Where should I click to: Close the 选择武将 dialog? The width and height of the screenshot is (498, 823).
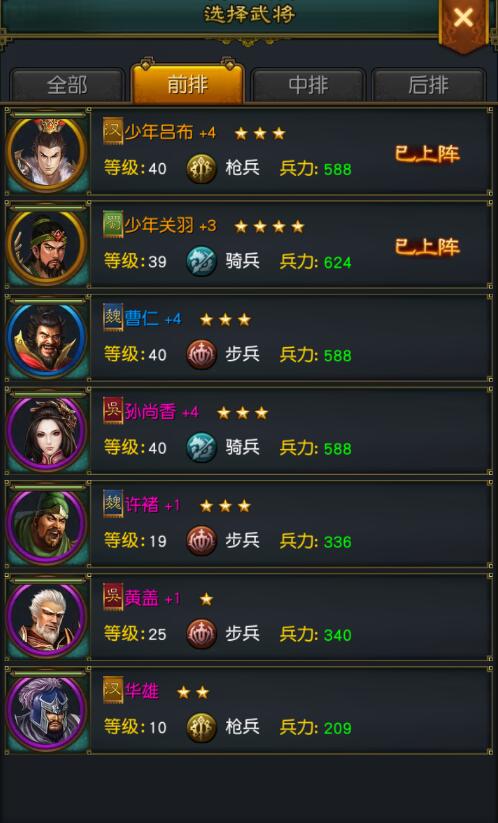coord(463,22)
